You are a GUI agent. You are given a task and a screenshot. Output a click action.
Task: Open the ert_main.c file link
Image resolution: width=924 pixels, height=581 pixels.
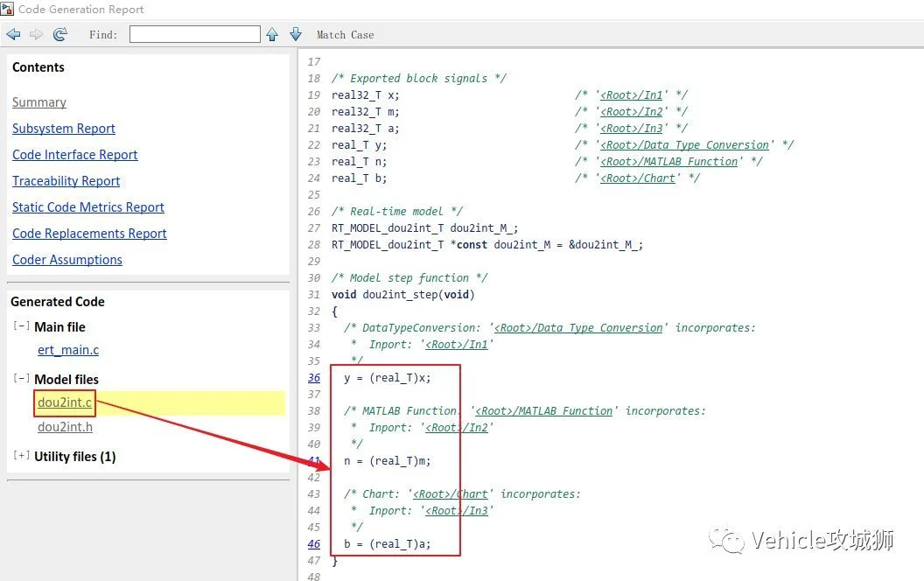68,350
